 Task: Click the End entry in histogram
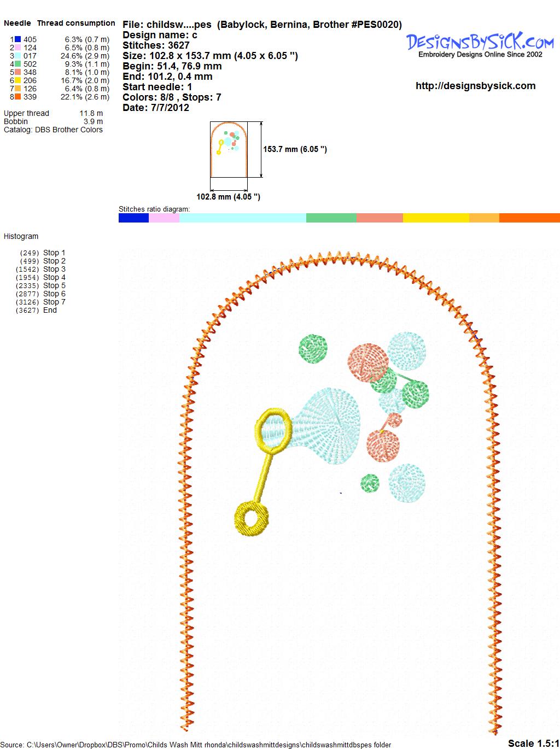[50, 310]
